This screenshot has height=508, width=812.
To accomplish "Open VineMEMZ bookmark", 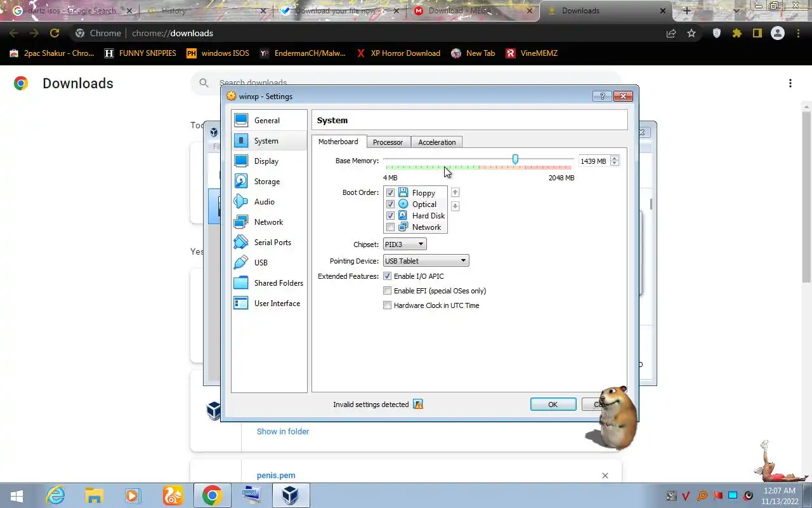I will tap(532, 53).
